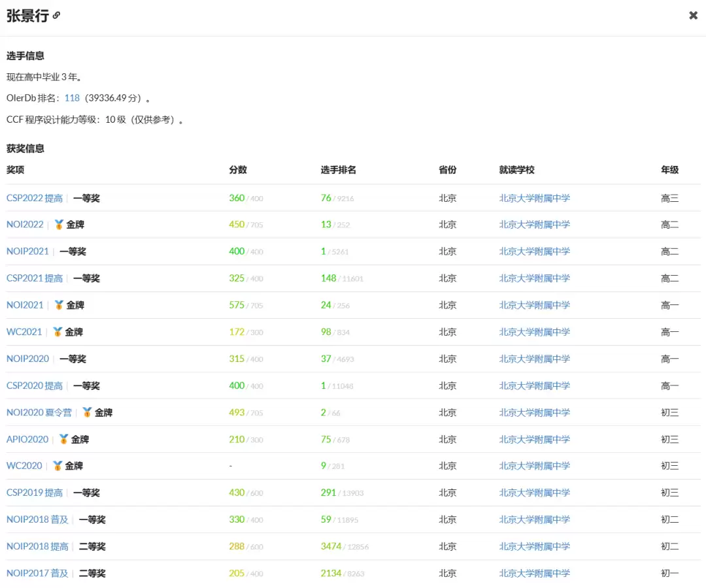Open the CSP2019 提高 contest link
Image resolution: width=706 pixels, height=588 pixels.
point(35,493)
